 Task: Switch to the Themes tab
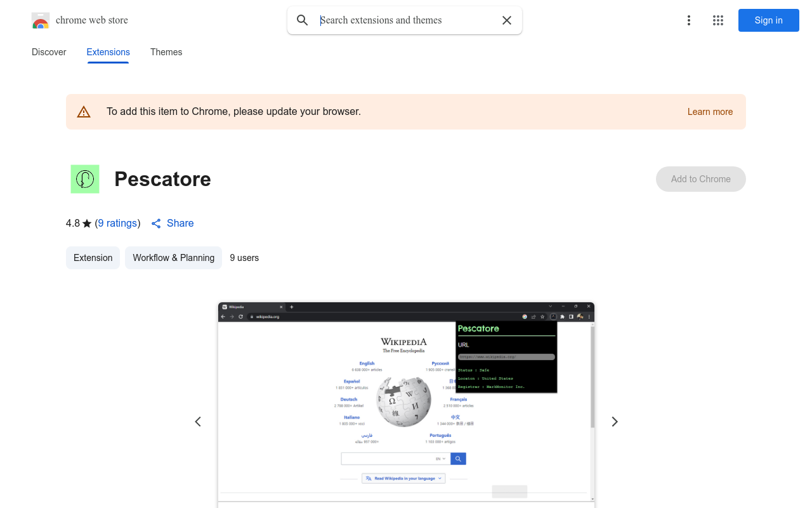(x=166, y=52)
